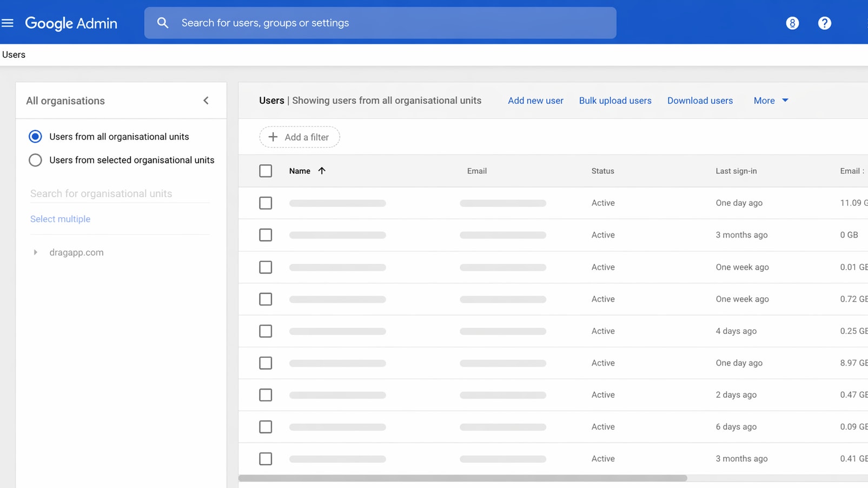Click the 0 GB storage value
Viewport: 868px width, 488px height.
(x=849, y=235)
